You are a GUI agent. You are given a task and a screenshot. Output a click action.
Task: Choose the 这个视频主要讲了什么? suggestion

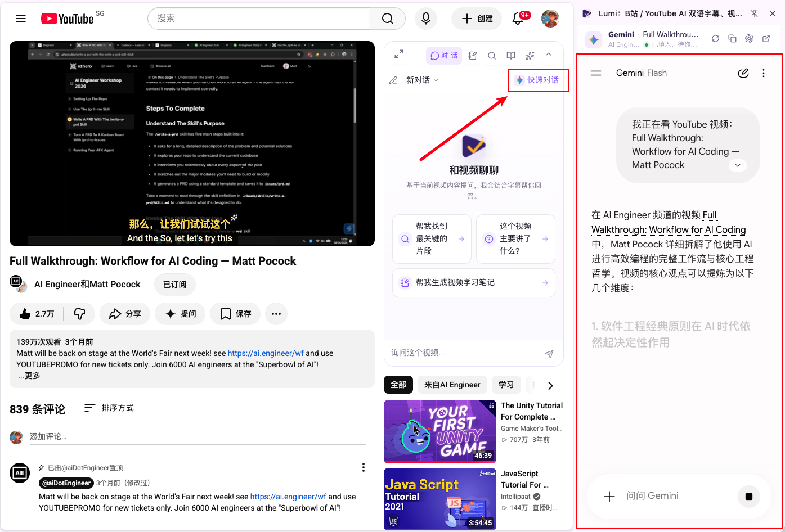click(x=515, y=239)
